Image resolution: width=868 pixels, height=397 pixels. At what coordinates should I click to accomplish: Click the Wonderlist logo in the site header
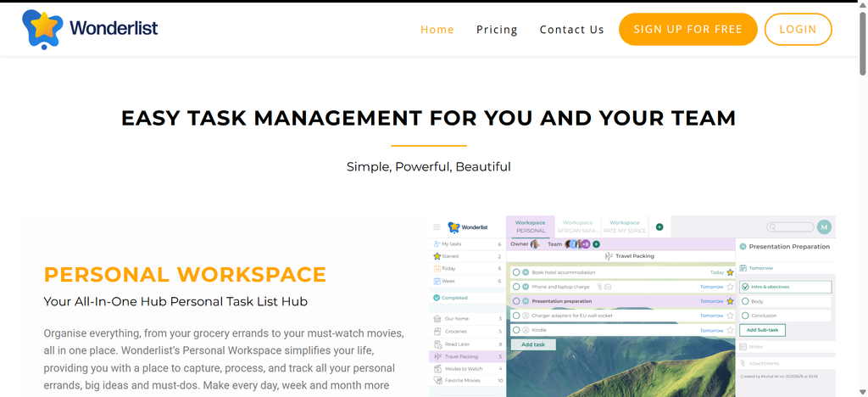pos(90,29)
